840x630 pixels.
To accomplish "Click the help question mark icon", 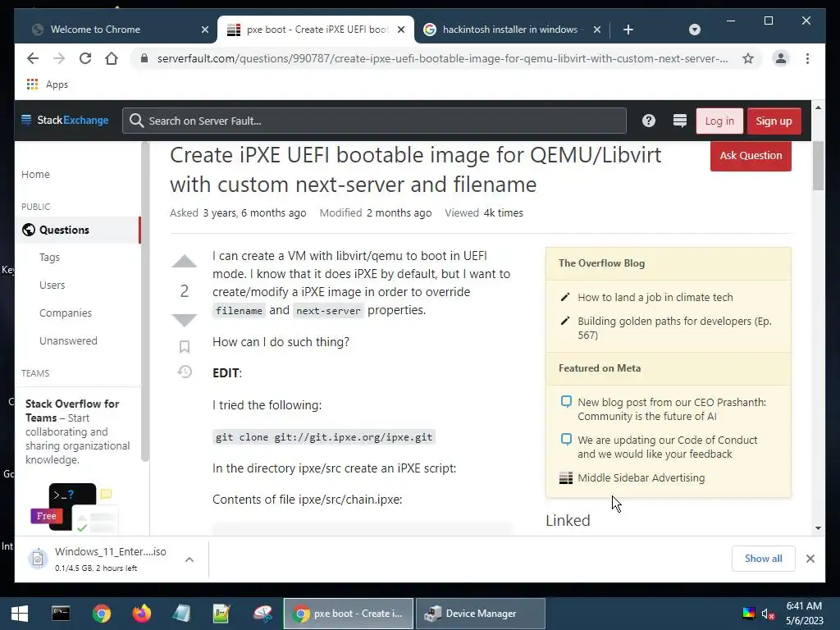I will 649,121.
